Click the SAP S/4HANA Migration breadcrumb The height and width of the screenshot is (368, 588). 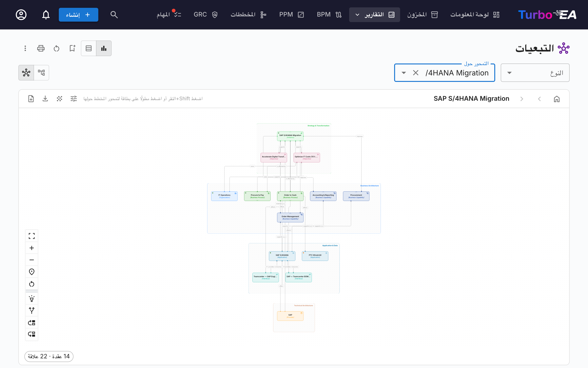tap(471, 99)
